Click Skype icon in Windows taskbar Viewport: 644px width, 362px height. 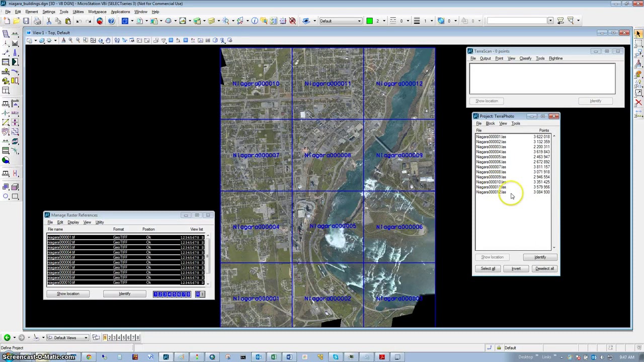click(x=336, y=357)
